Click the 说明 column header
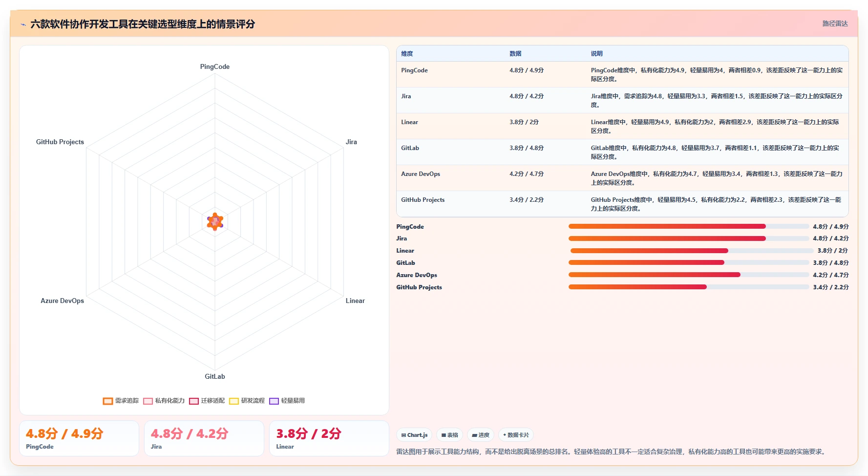This screenshot has height=476, width=868. click(596, 54)
